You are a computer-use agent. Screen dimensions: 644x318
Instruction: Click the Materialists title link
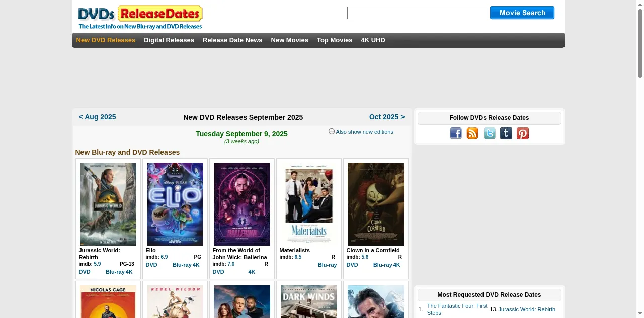295,250
